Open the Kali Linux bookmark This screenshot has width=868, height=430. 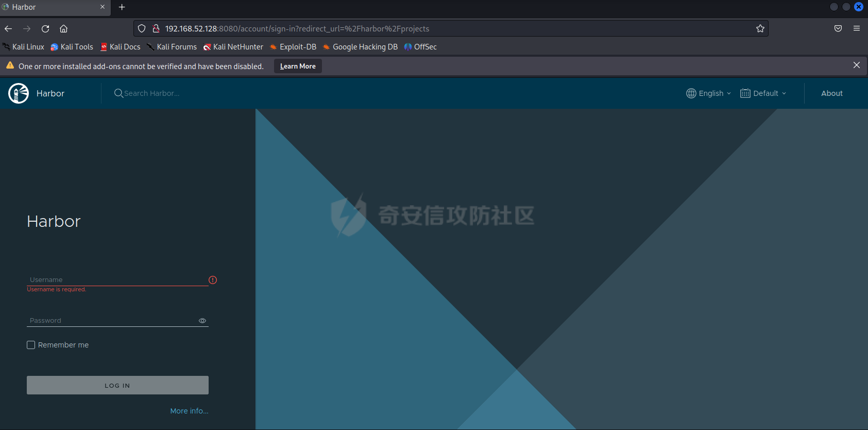pyautogui.click(x=24, y=47)
